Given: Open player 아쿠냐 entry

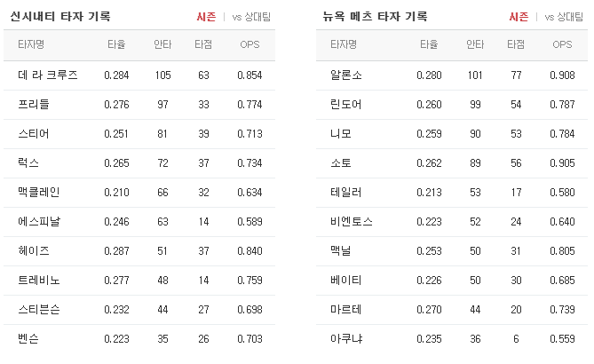Looking at the screenshot, I should pyautogui.click(x=346, y=338).
